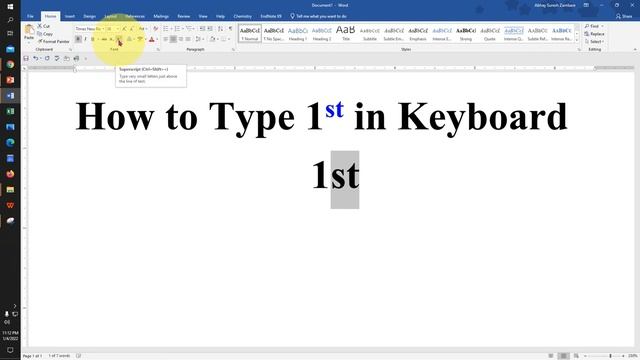Apply the Quote style
Image resolution: width=640 pixels, height=360 pixels.
coord(490,33)
